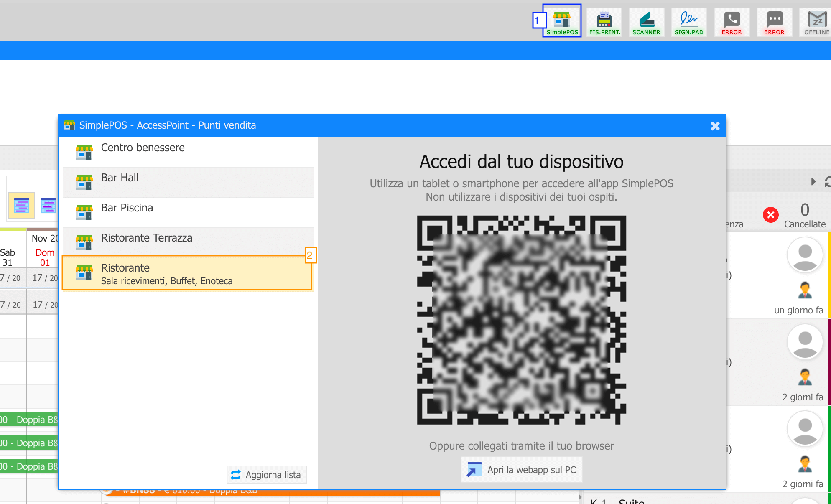Click the chat message ERROR status icon
This screenshot has height=504, width=831.
point(774,22)
